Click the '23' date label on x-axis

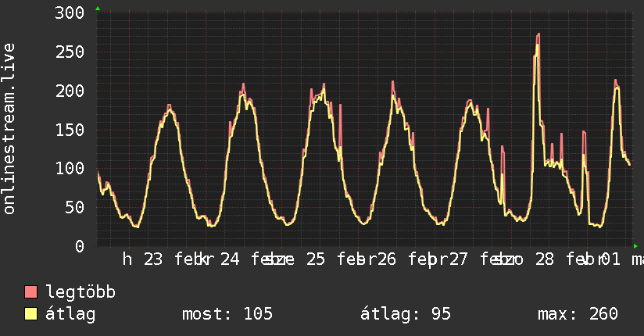coord(153,259)
